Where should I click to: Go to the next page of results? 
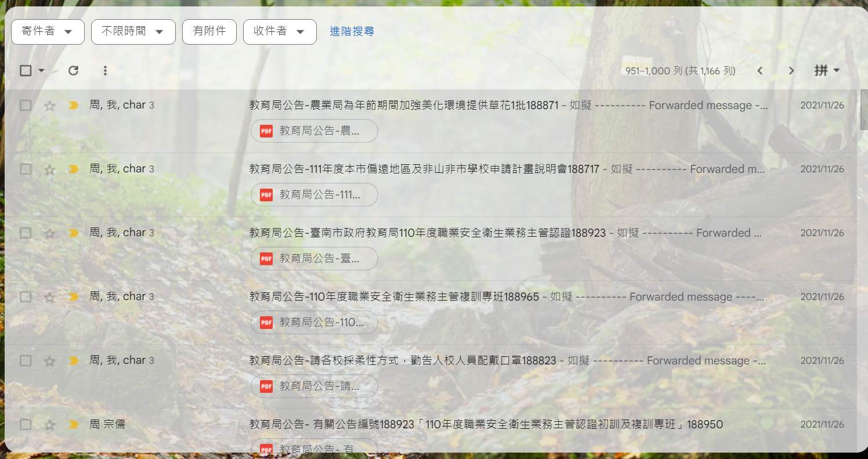(791, 71)
